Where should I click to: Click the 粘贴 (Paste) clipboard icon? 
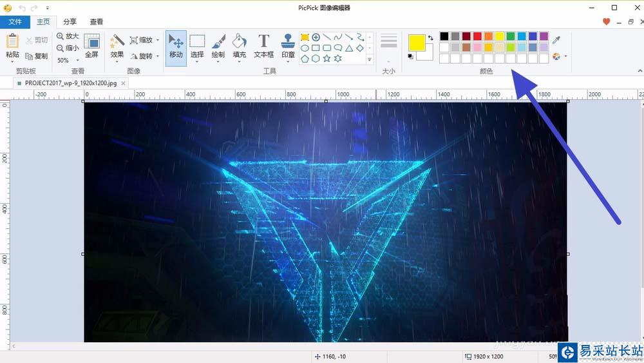[x=12, y=41]
